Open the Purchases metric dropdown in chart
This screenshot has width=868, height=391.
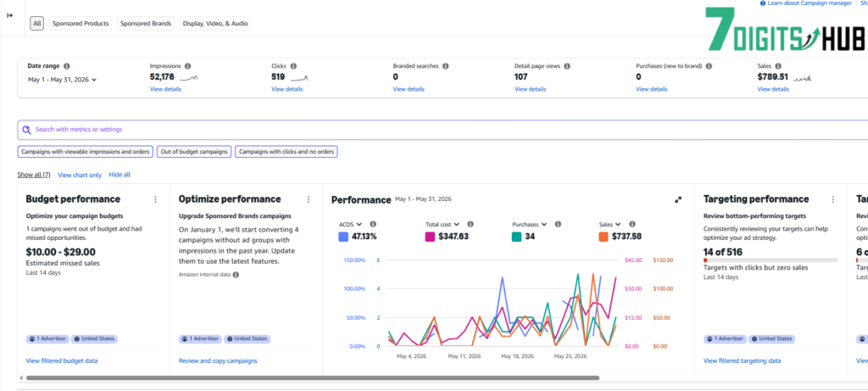[x=531, y=224]
